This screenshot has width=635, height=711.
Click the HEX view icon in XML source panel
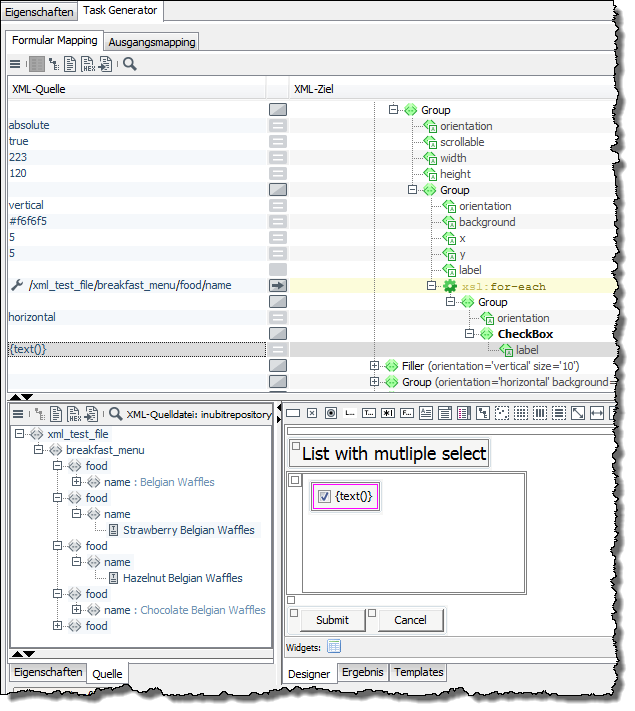pyautogui.click(x=74, y=414)
